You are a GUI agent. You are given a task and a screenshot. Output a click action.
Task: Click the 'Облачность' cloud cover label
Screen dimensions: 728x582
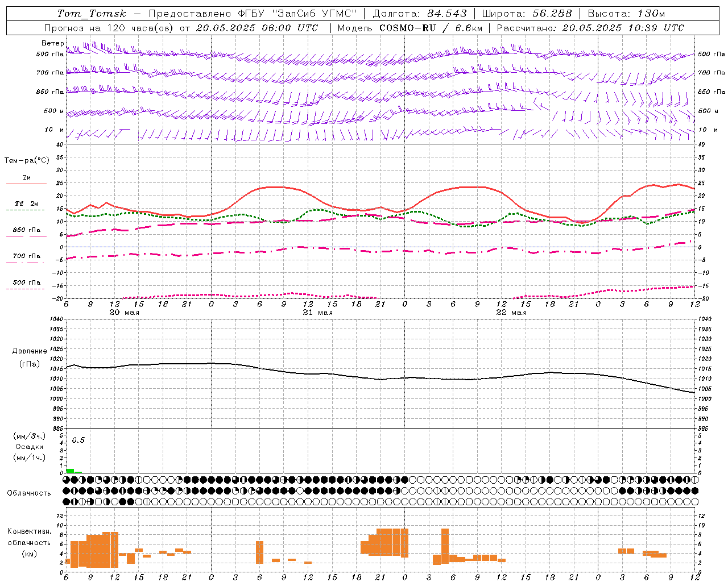coord(29,493)
